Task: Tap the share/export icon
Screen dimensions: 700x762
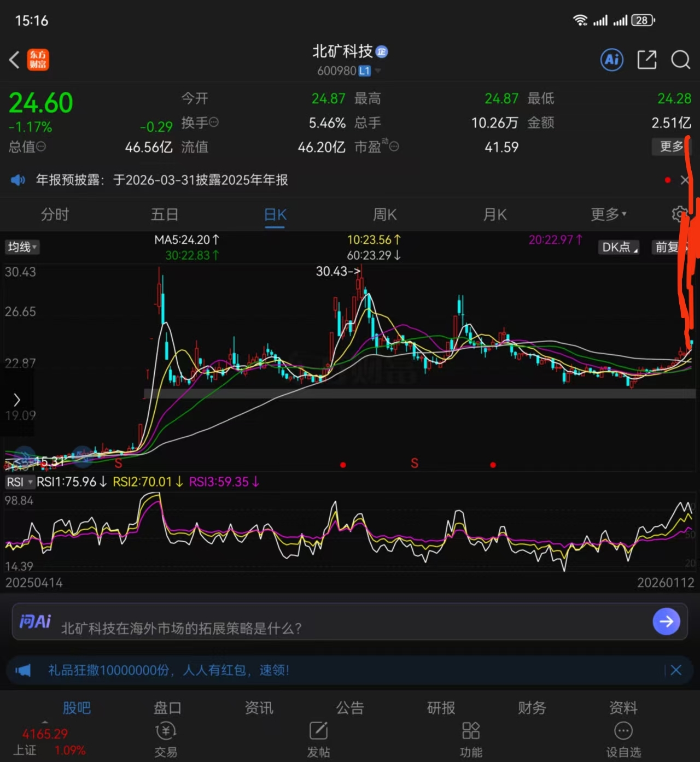Action: [x=646, y=60]
